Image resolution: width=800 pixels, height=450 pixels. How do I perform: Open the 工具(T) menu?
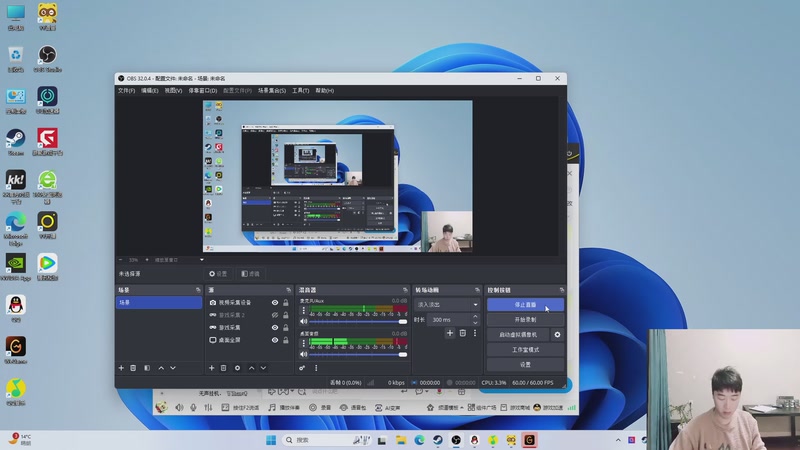click(300, 90)
